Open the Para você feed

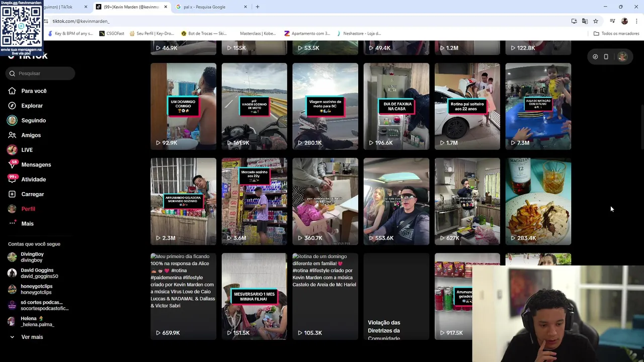pyautogui.click(x=27, y=91)
